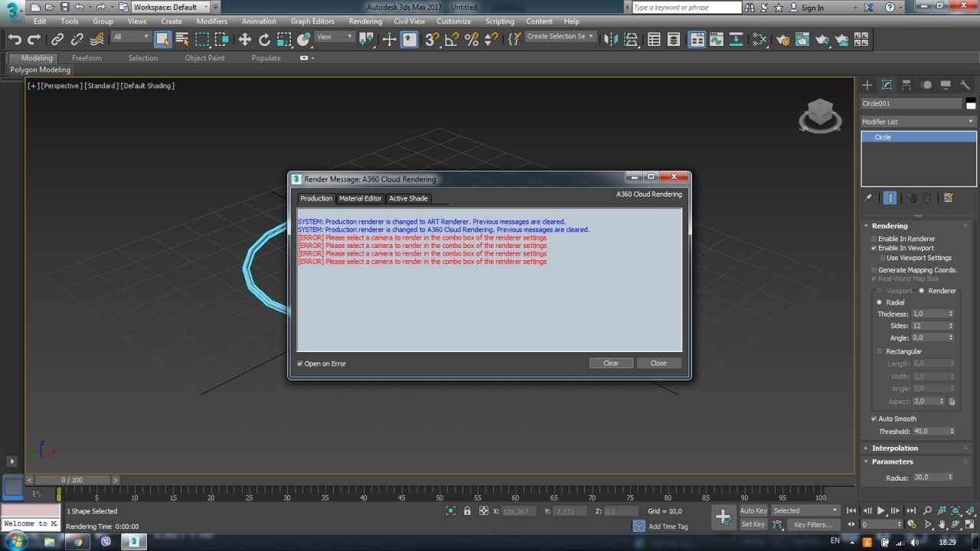Viewport: 980px width, 551px height.
Task: Open the Workspace: Default dropdown
Action: click(171, 7)
